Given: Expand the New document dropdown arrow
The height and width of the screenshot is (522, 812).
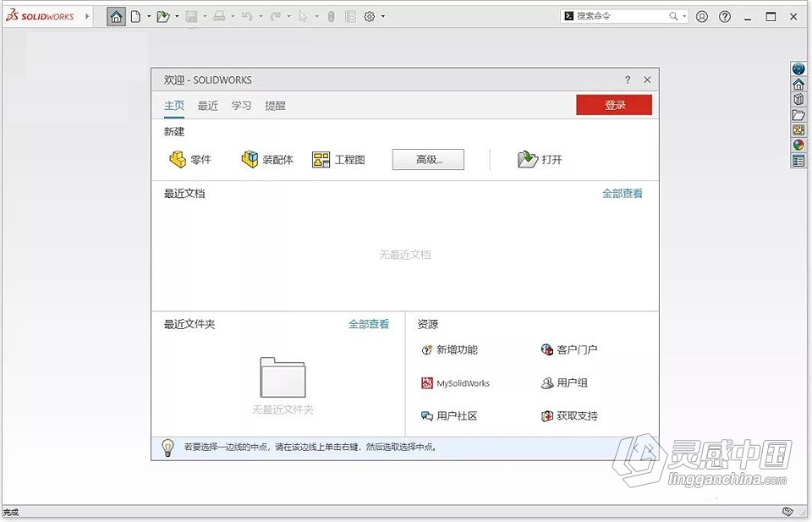Looking at the screenshot, I should (149, 17).
